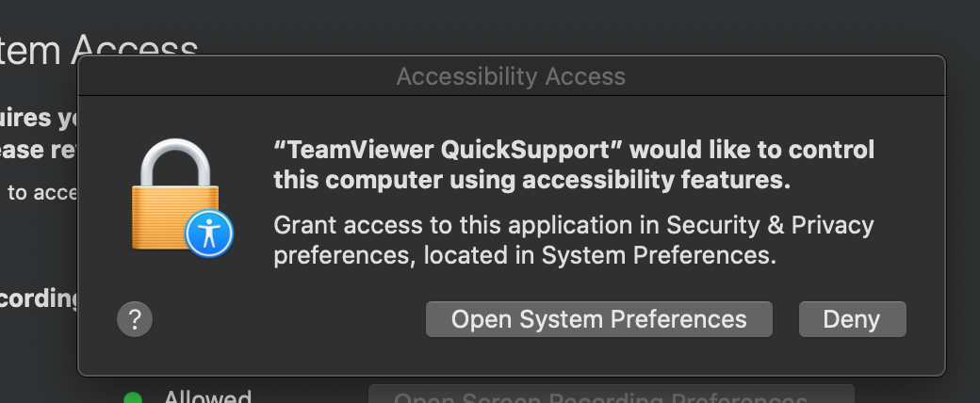Click the question mark help button
Viewport: 980px width, 403px height.
(x=135, y=319)
